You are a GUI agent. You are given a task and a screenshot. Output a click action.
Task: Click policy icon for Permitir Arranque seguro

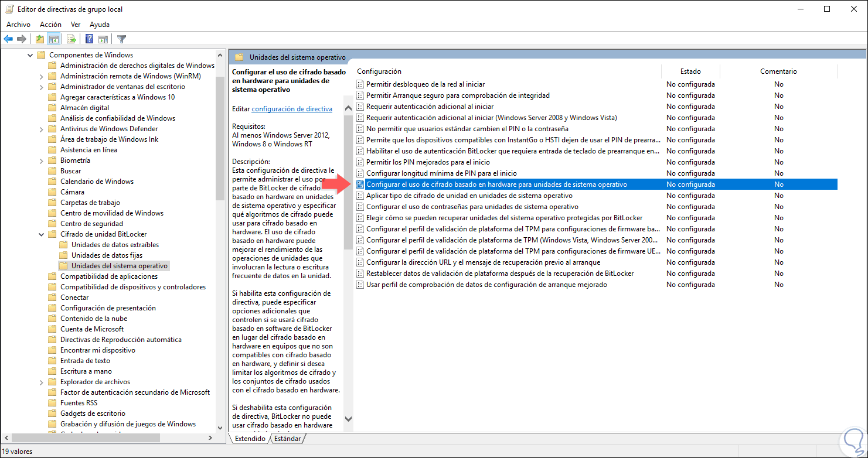360,95
